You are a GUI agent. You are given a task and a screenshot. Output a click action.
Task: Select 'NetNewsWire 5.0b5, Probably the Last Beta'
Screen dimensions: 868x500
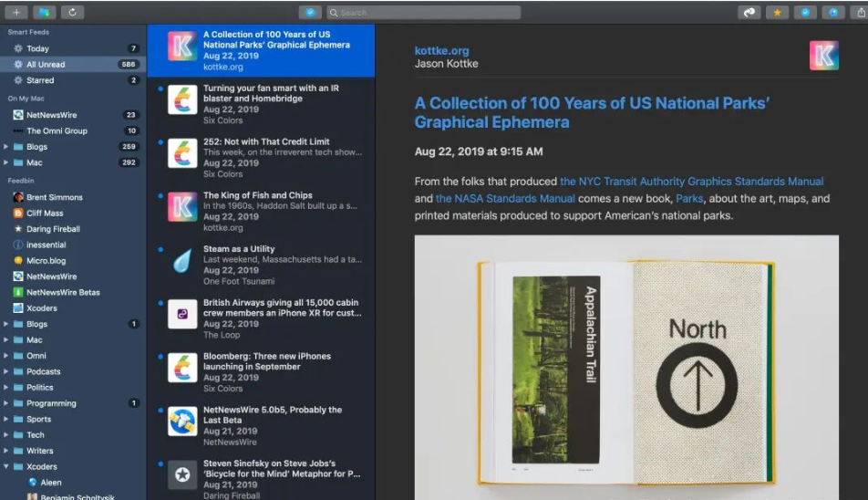261,426
